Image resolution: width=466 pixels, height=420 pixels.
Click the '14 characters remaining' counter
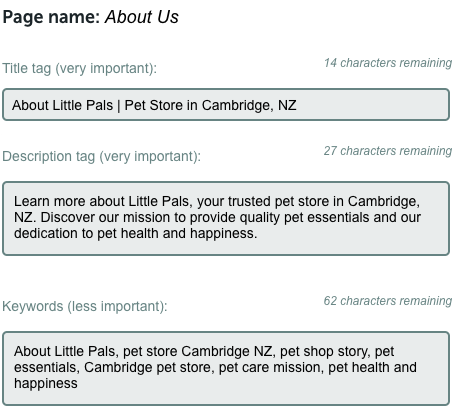pyautogui.click(x=388, y=63)
